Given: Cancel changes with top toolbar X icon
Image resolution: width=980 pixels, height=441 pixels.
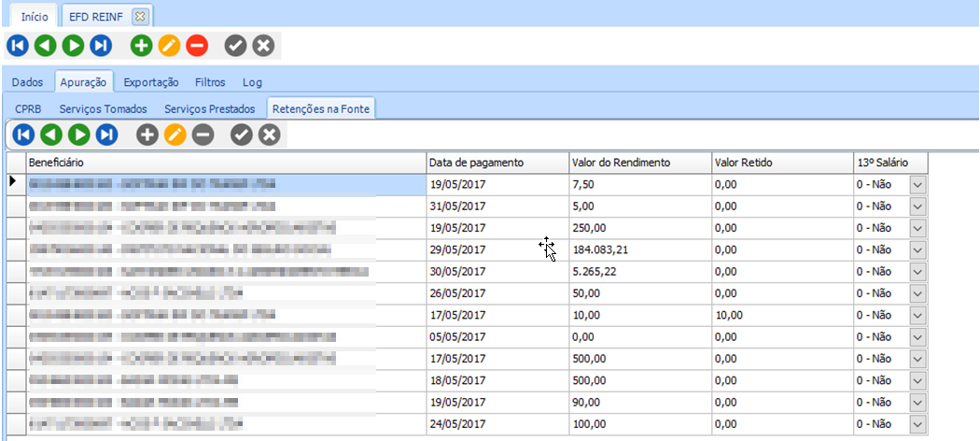Looking at the screenshot, I should [263, 46].
